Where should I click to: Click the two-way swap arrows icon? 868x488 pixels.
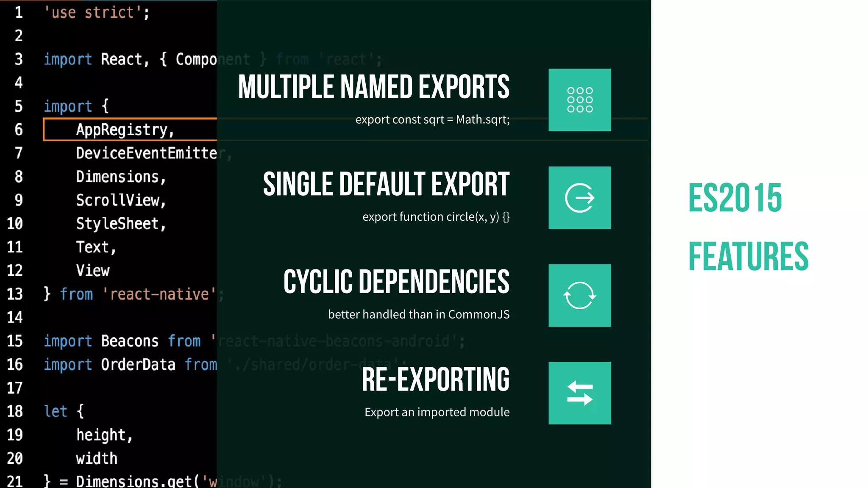coord(579,393)
